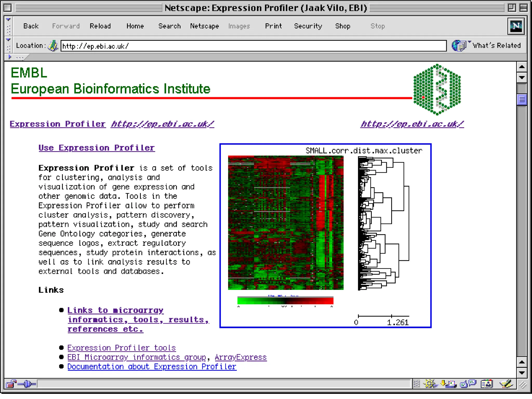
Task: Click the online/offline connection plug icon
Action: (27, 384)
